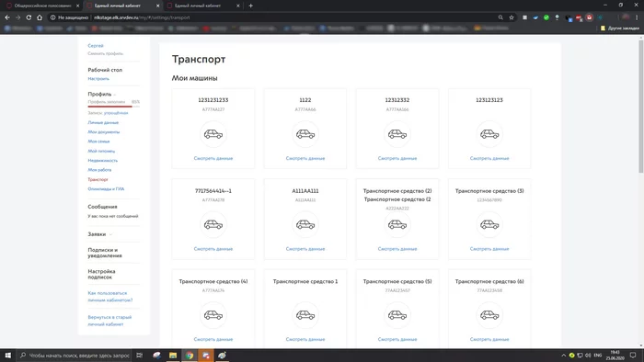Open Недвижимость in the sidebar

coord(103,160)
